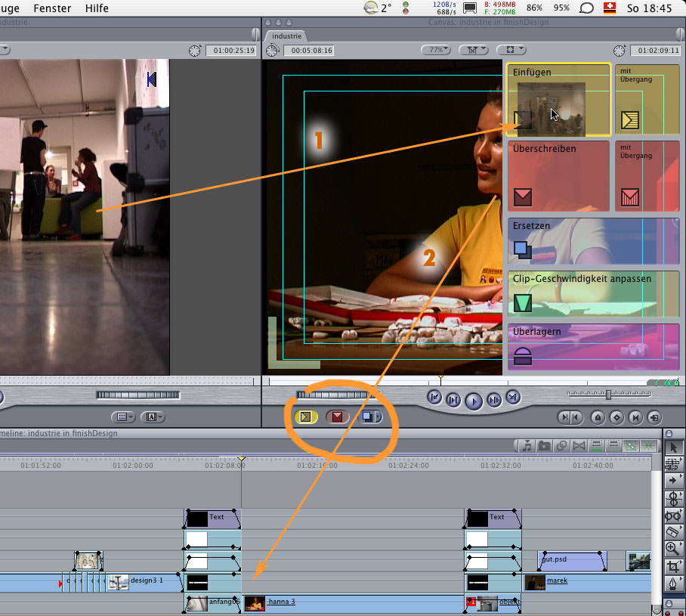The width and height of the screenshot is (686, 616).
Task: Pick the Zoom magnifier tool
Action: coord(673,549)
